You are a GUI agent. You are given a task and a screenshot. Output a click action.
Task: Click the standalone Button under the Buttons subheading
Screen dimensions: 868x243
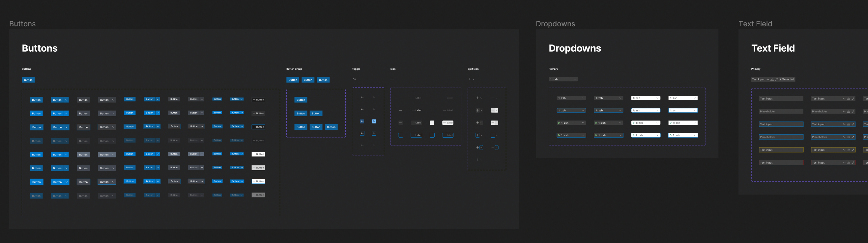click(28, 80)
